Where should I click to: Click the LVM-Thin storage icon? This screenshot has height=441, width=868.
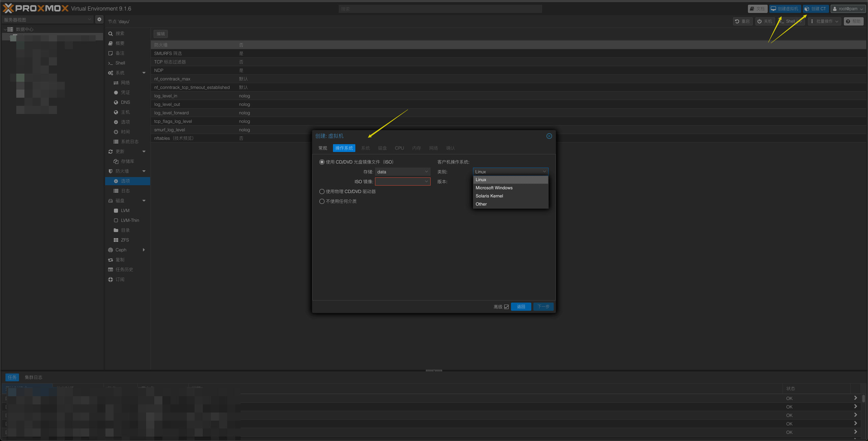pos(116,220)
